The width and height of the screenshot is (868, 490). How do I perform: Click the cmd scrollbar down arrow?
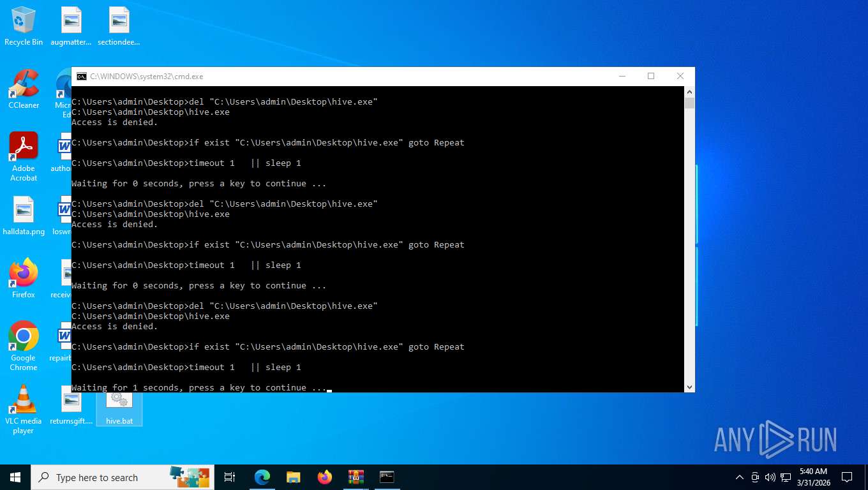point(689,387)
